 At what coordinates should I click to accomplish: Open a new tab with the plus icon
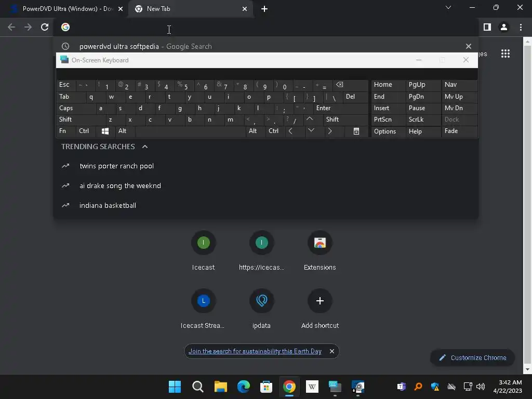[x=264, y=9]
